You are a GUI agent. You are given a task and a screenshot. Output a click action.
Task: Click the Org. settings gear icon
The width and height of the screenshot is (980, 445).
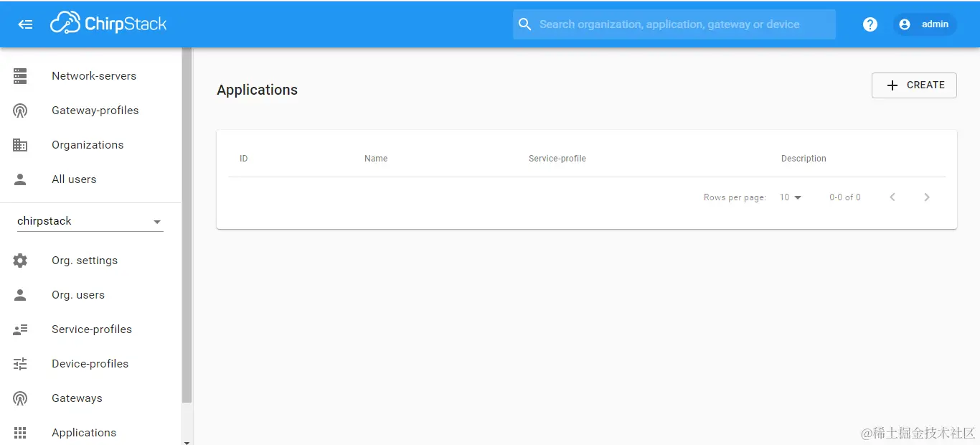click(x=20, y=261)
